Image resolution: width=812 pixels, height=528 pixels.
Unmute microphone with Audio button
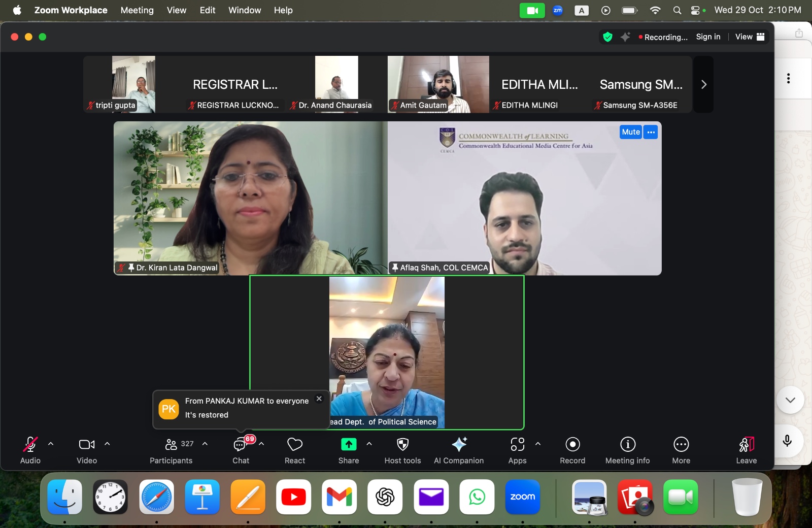click(30, 450)
